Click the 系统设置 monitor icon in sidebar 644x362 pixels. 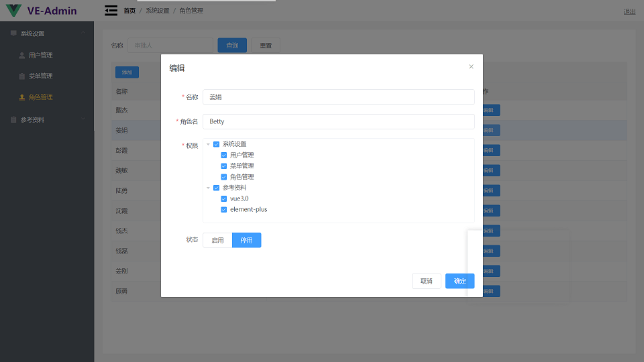(x=13, y=34)
